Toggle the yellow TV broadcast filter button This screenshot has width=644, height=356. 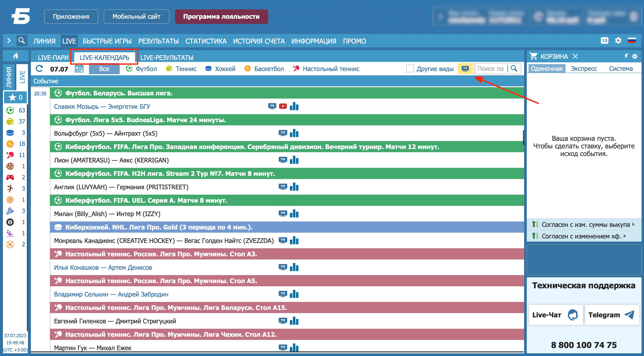465,68
